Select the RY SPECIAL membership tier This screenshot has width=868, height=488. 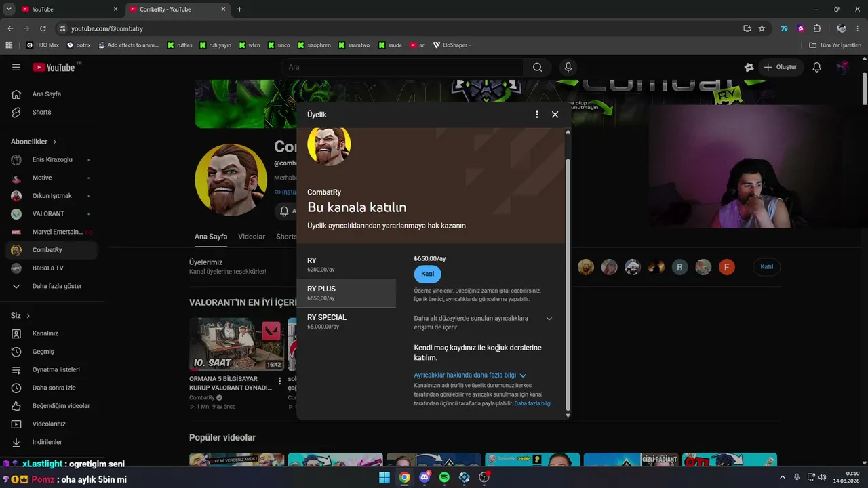(347, 321)
